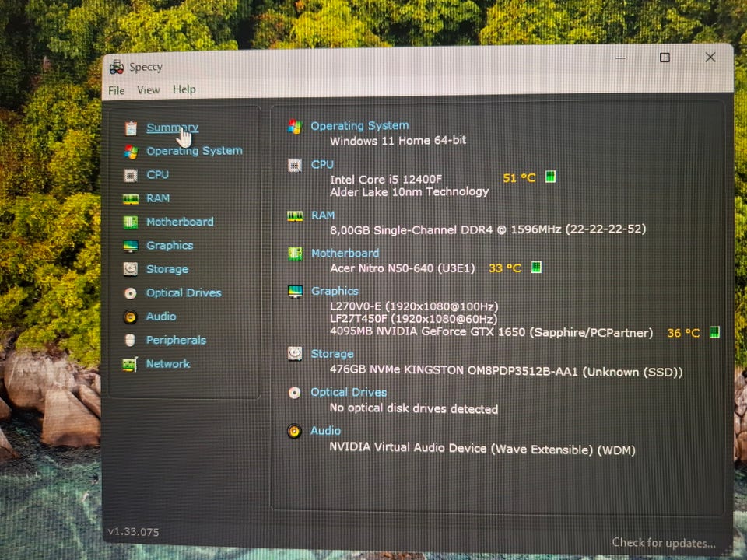Click the version number v1.33.075
Viewport: 747px width, 560px height.
(133, 532)
